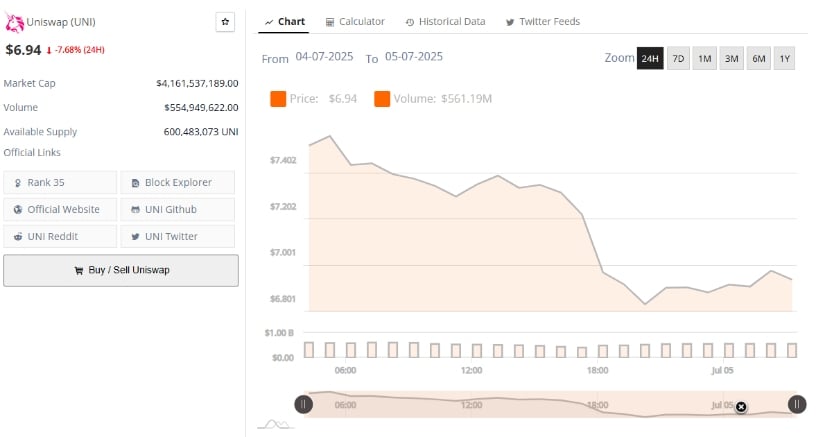Click the Official Links label
The image size is (825, 437).
[x=32, y=153]
